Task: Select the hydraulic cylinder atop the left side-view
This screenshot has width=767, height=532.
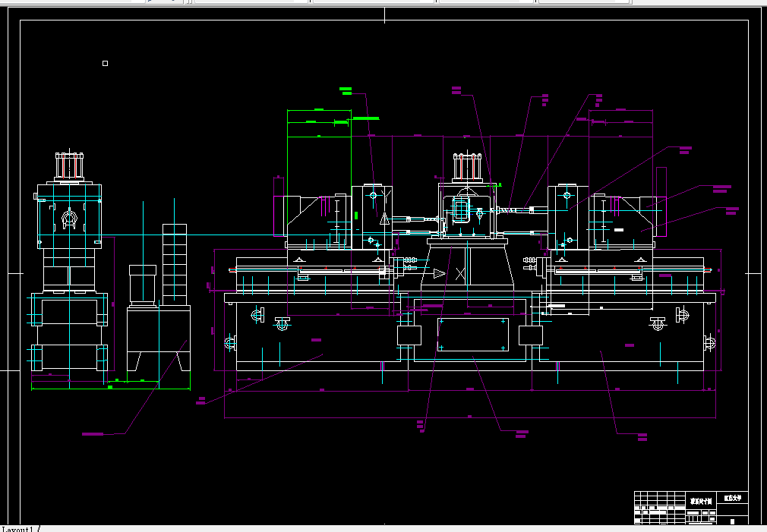Action: tap(69, 167)
